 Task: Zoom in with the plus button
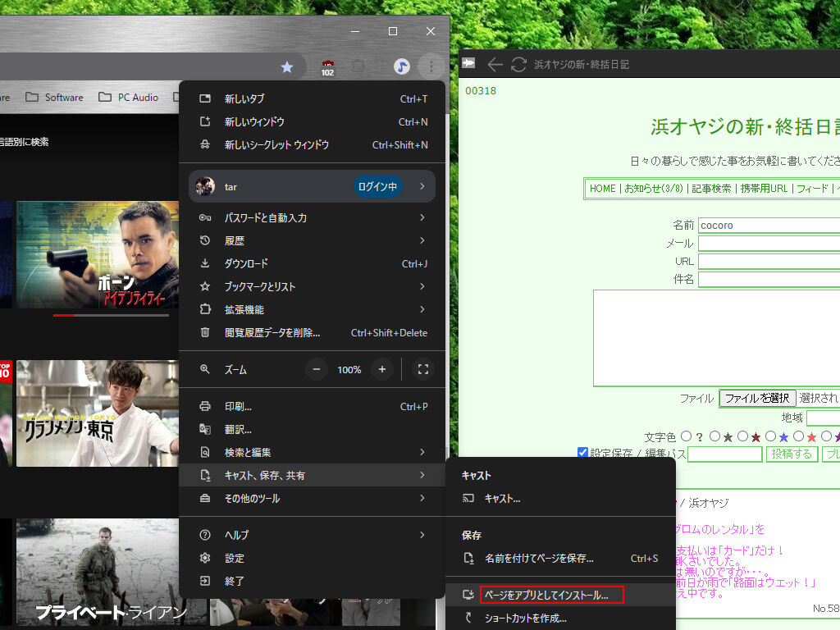click(381, 369)
